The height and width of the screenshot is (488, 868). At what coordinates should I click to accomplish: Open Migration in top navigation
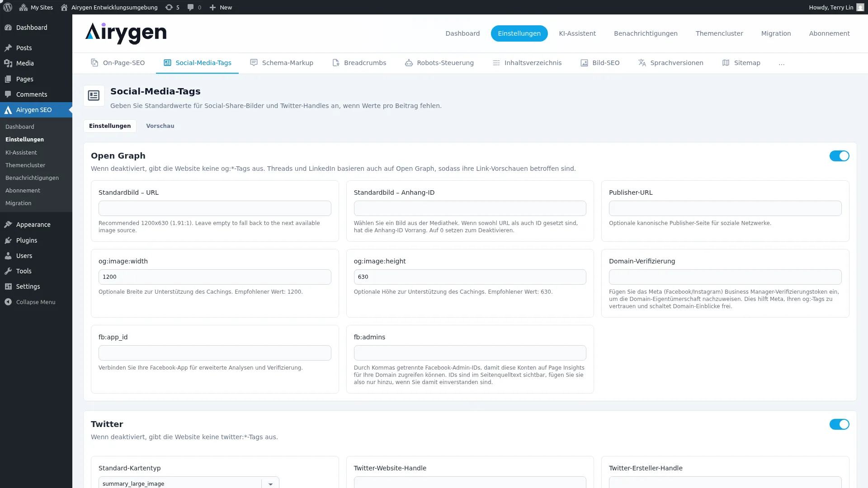[776, 33]
